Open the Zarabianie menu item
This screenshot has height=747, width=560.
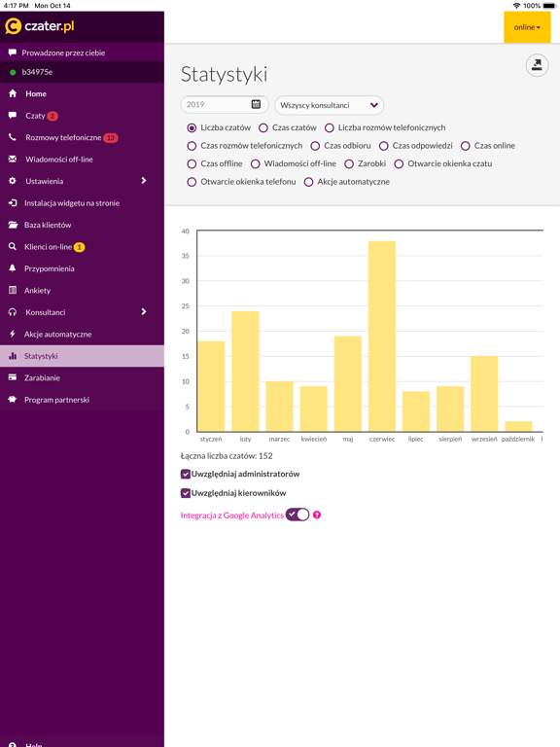tap(82, 377)
